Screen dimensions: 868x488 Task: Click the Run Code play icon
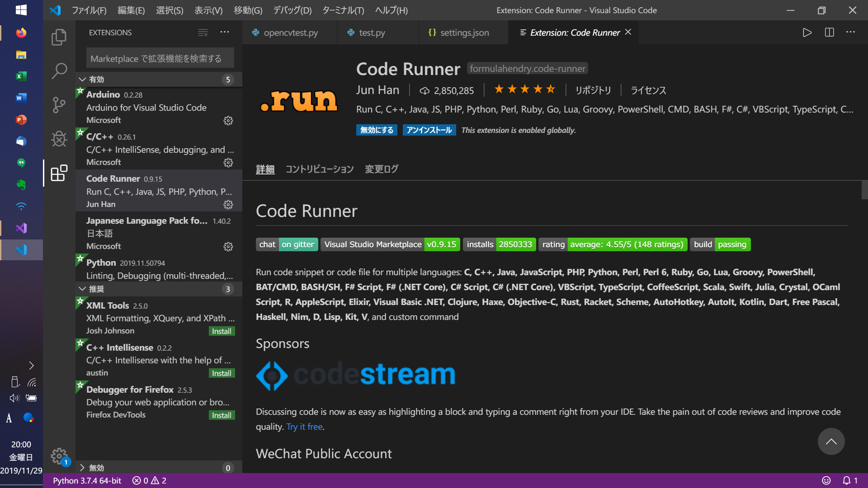807,33
